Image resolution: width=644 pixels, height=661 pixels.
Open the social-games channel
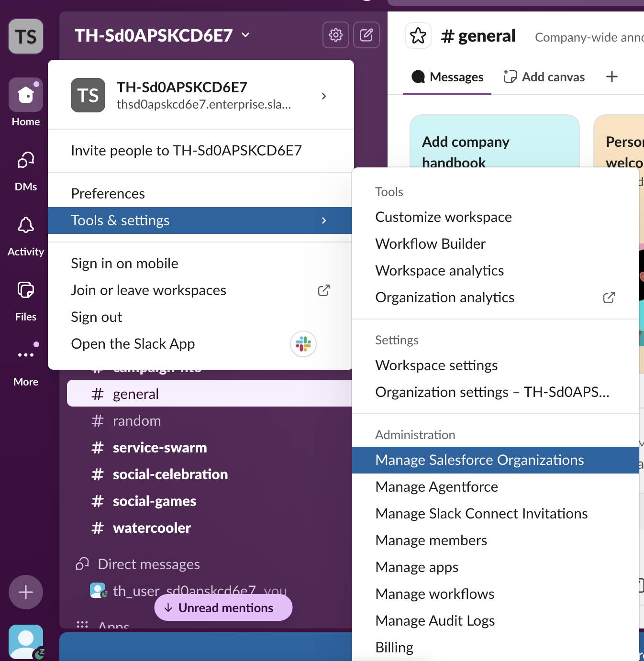tap(210, 501)
